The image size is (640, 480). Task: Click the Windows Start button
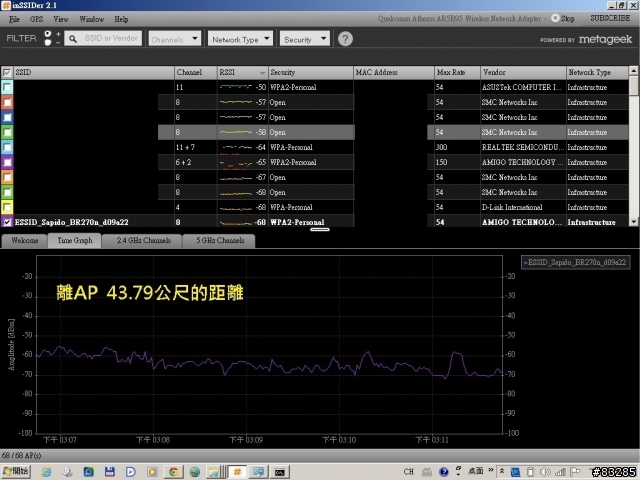click(x=16, y=471)
